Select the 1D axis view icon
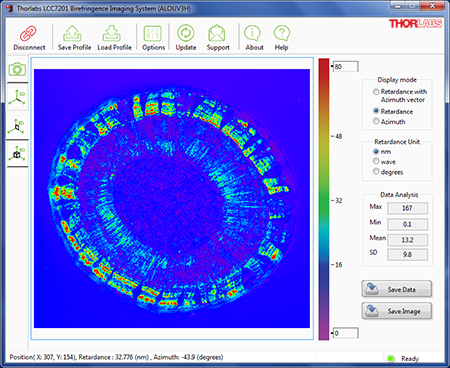The width and height of the screenshot is (450, 368). tap(17, 98)
